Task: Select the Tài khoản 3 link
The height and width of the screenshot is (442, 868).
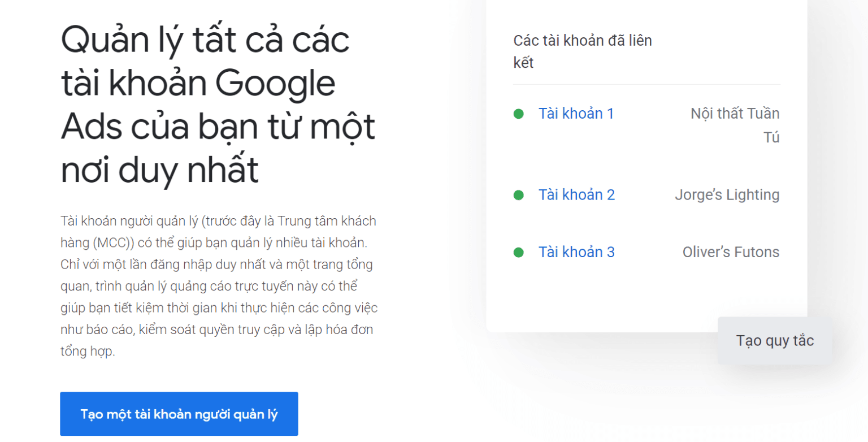Action: [x=576, y=252]
